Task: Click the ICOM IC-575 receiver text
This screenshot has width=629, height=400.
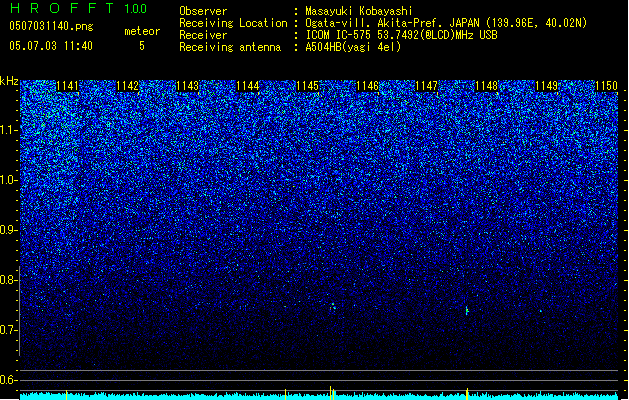Action: pyautogui.click(x=402, y=35)
